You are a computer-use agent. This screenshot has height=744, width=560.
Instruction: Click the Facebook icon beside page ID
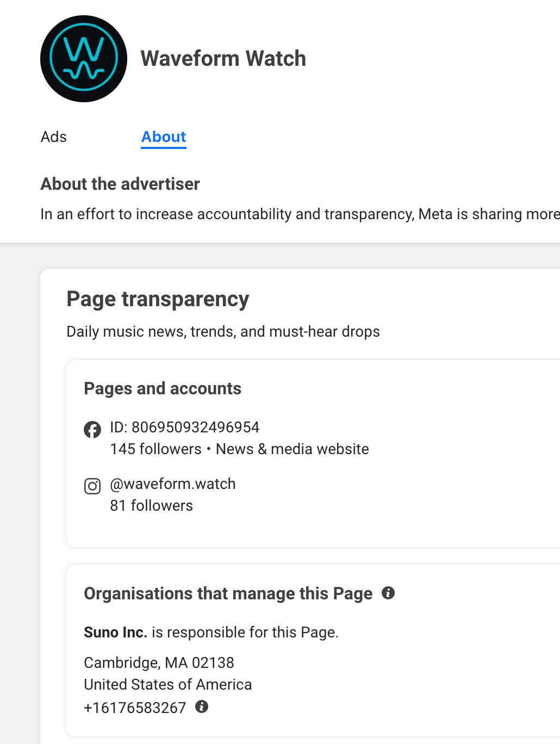coord(92,430)
